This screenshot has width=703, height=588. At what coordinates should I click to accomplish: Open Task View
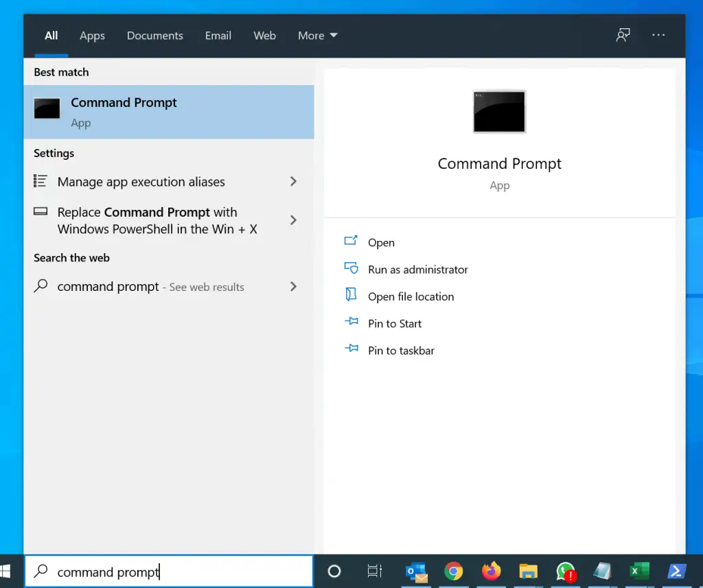(x=374, y=572)
